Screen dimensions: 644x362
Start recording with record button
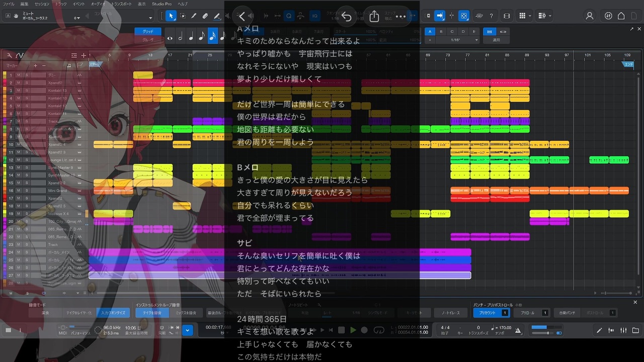pos(364,330)
